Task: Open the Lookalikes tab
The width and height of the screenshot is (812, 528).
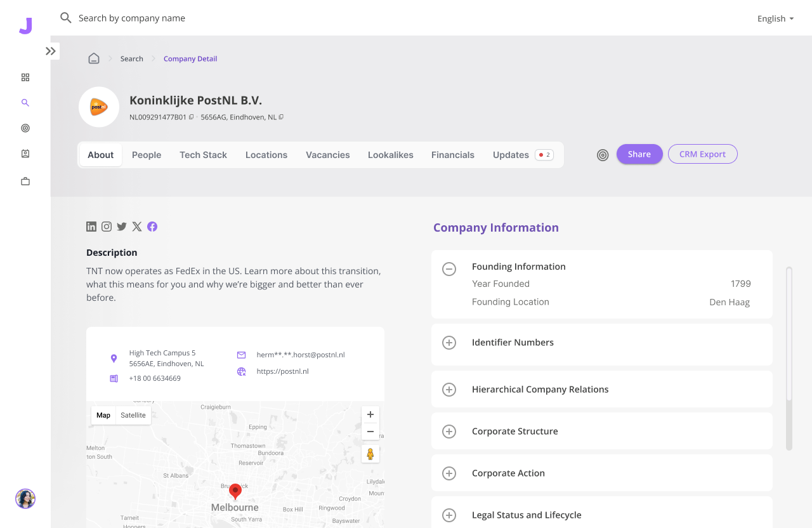Action: 391,155
